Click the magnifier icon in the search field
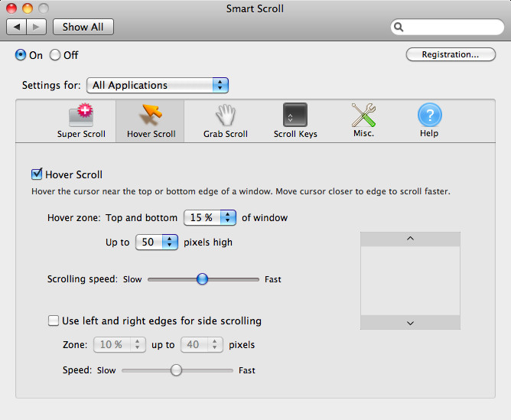 pos(399,27)
